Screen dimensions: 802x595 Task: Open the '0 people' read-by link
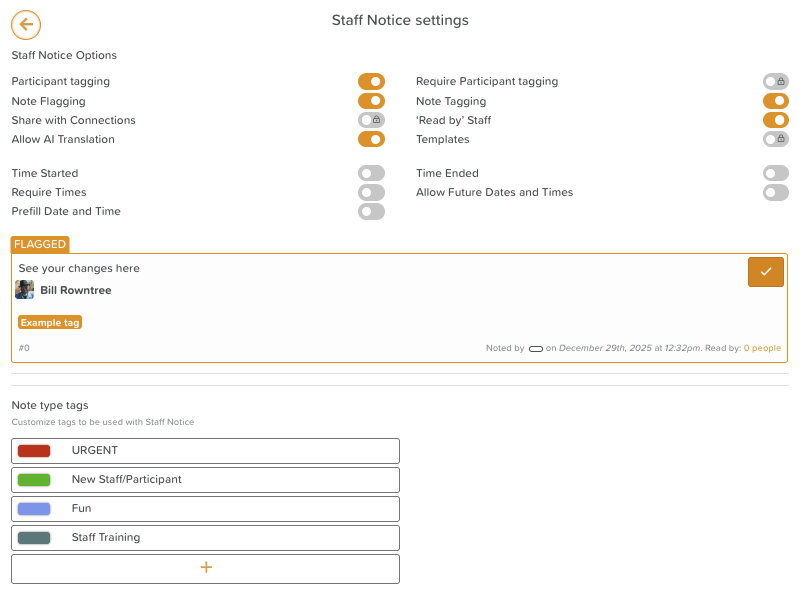coord(762,348)
